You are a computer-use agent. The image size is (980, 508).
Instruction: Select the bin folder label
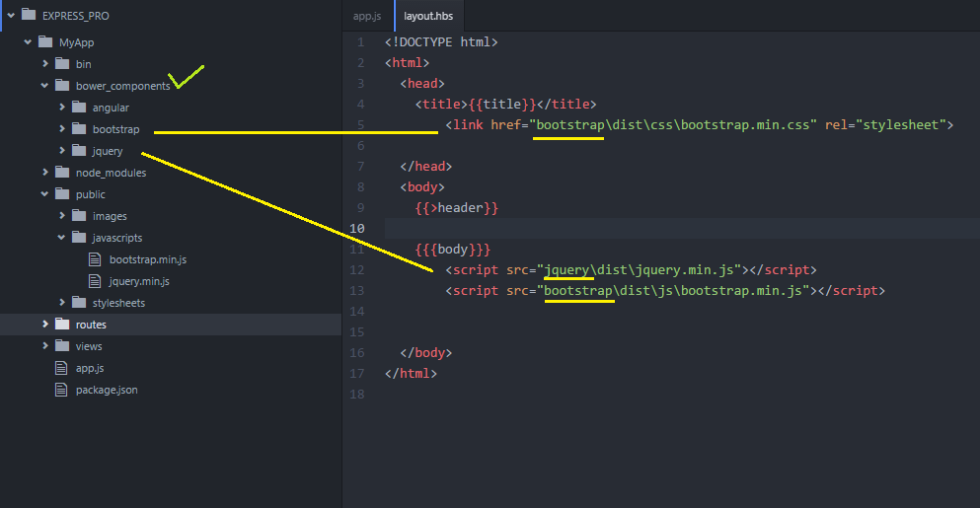84,64
